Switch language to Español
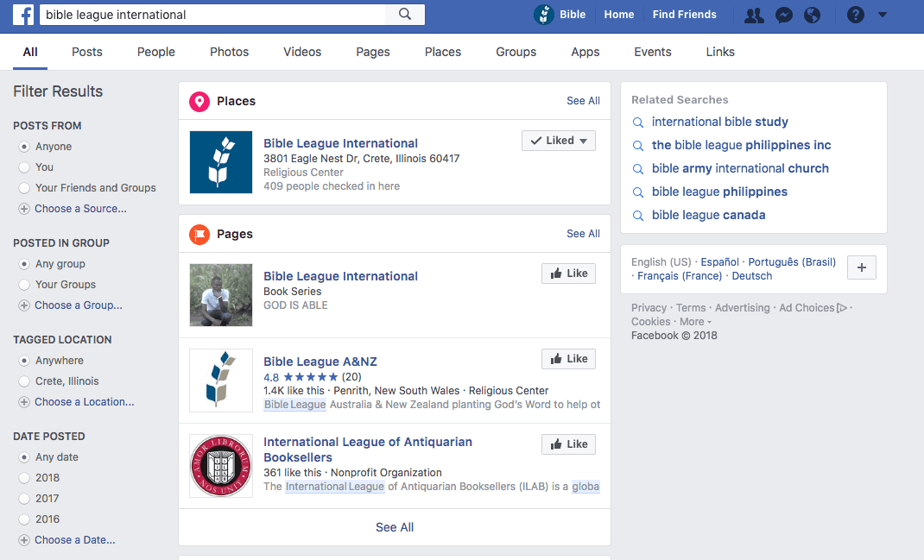Screen dimensions: 924x560 coord(719,262)
